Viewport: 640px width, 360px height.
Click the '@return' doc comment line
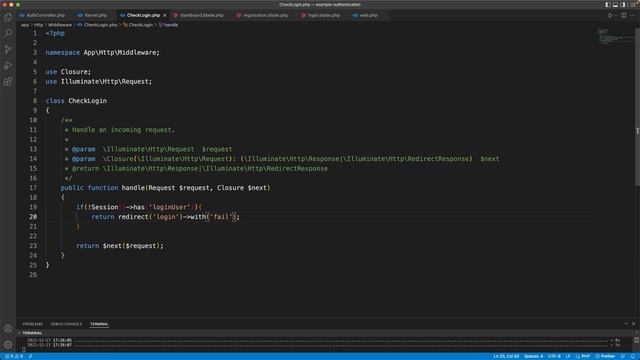(196, 168)
